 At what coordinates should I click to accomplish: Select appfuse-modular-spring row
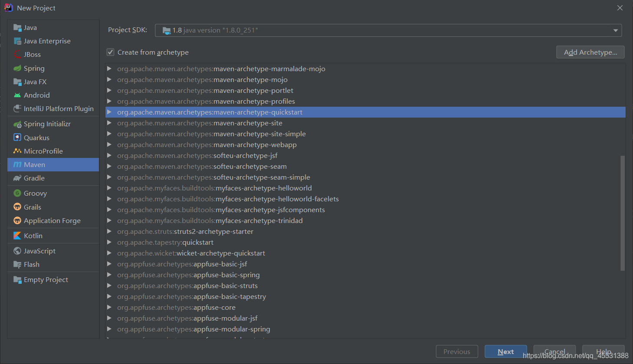point(365,329)
